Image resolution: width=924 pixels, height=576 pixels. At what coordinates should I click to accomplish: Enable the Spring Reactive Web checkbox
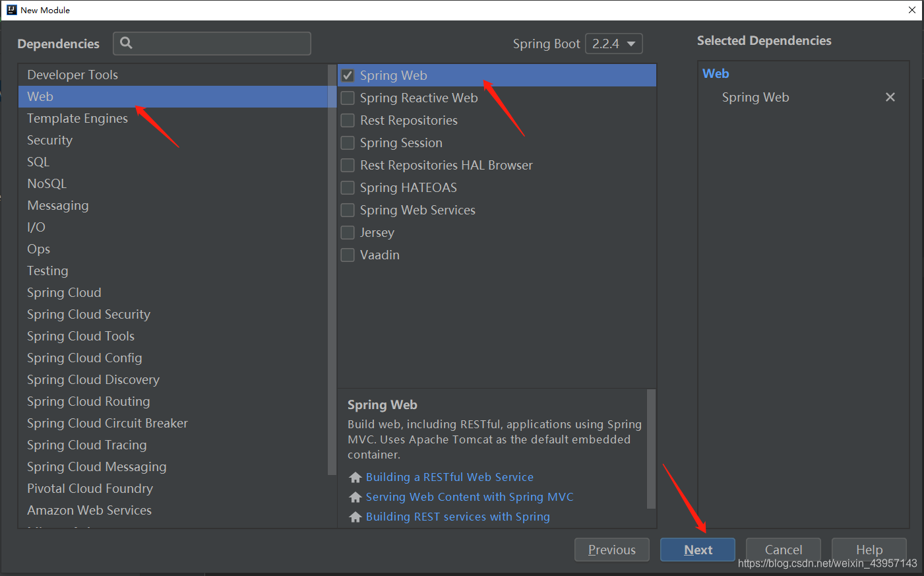pyautogui.click(x=348, y=98)
